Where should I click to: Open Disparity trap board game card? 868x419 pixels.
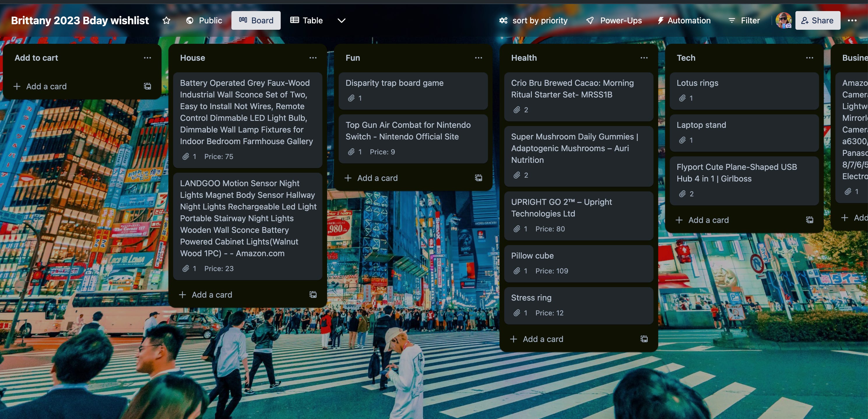click(413, 91)
